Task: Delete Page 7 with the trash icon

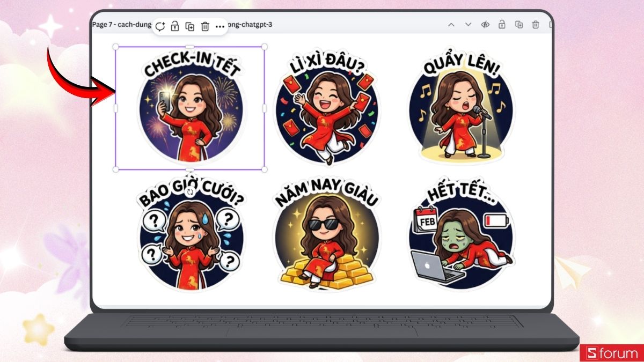Action: point(535,25)
